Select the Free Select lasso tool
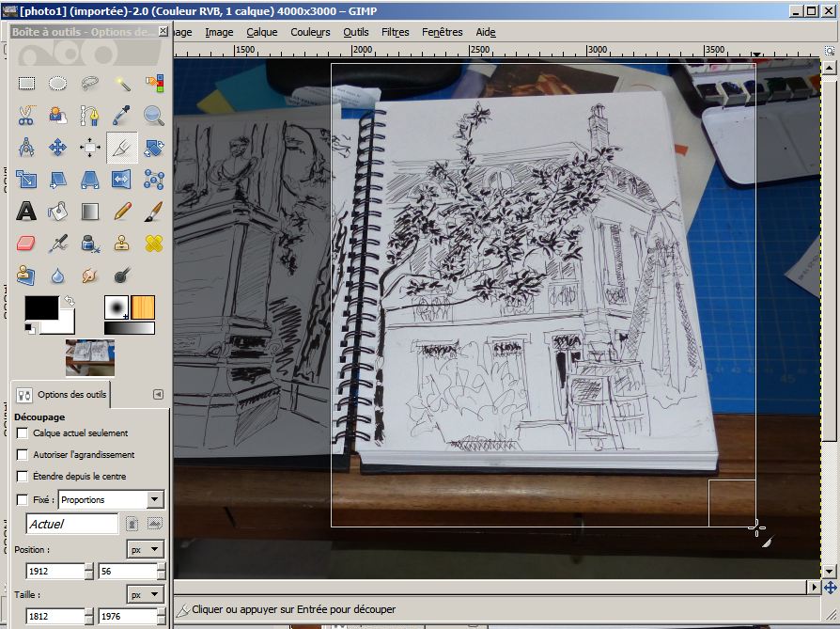 [90, 83]
